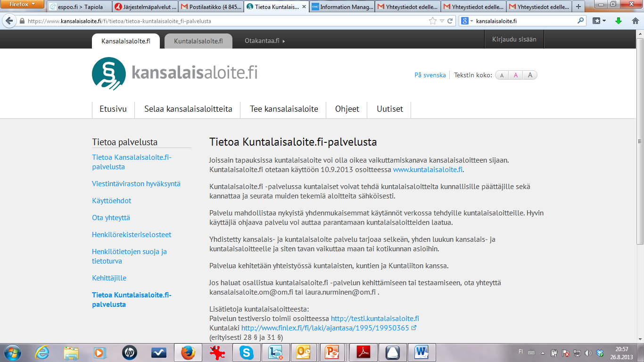
Task: Select the Kuntalaisaloite.fi site tab
Action: click(198, 41)
